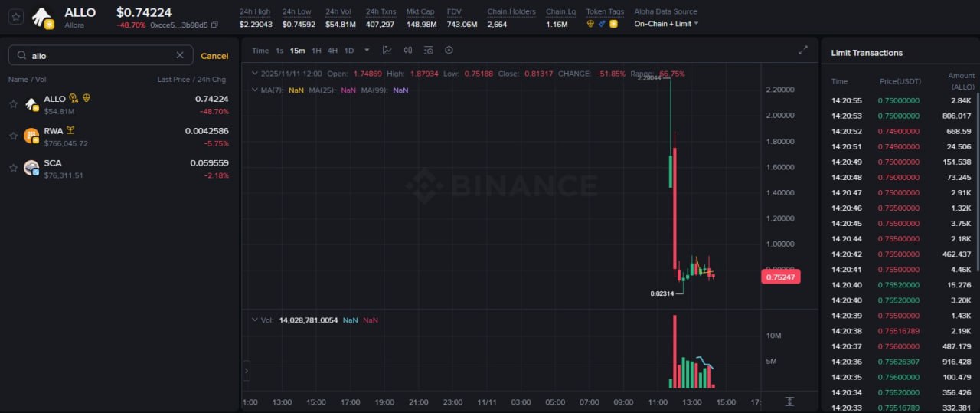Click the first gold token tag icon
980x413 pixels.
(590, 25)
